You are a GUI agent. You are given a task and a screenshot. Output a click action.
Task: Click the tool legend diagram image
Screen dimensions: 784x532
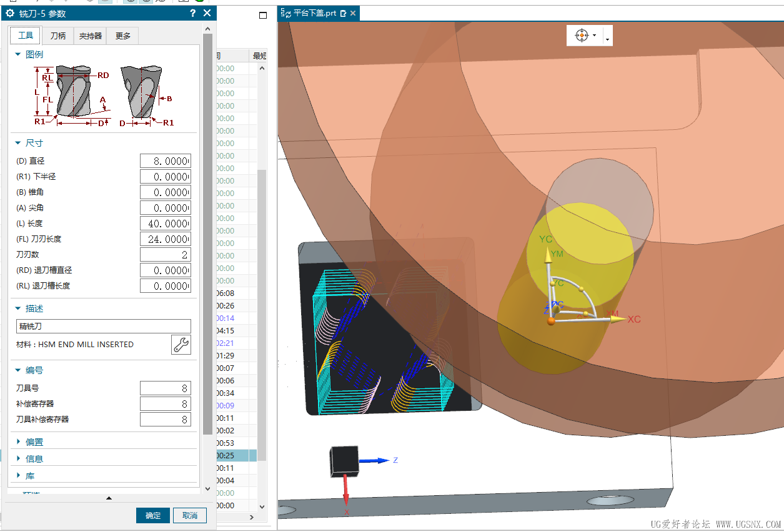(104, 97)
